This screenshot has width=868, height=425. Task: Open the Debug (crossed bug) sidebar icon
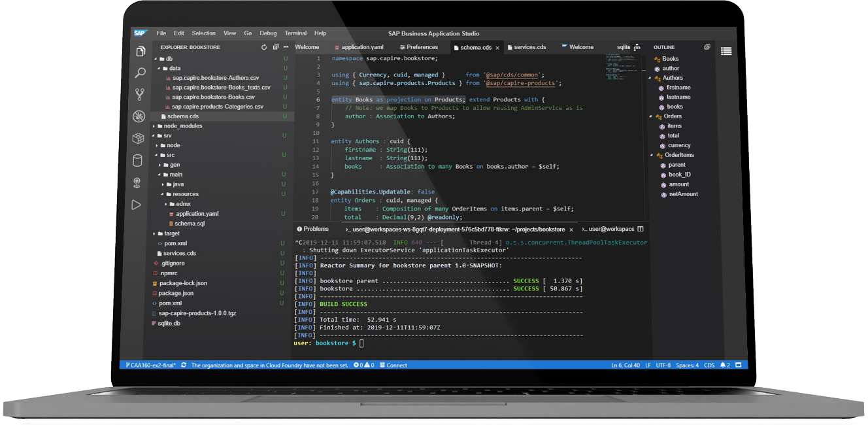(x=138, y=116)
